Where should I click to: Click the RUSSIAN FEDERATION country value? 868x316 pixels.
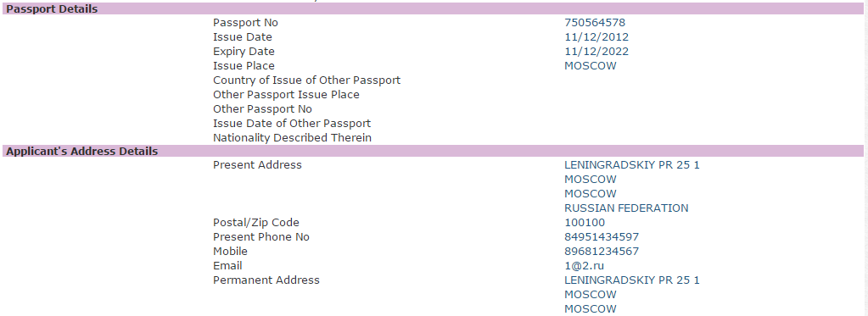click(x=626, y=208)
